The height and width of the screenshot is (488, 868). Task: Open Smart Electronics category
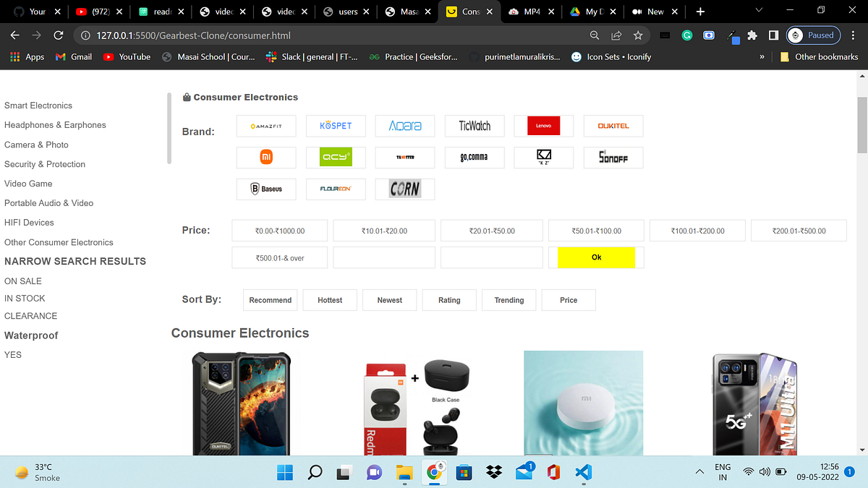38,106
